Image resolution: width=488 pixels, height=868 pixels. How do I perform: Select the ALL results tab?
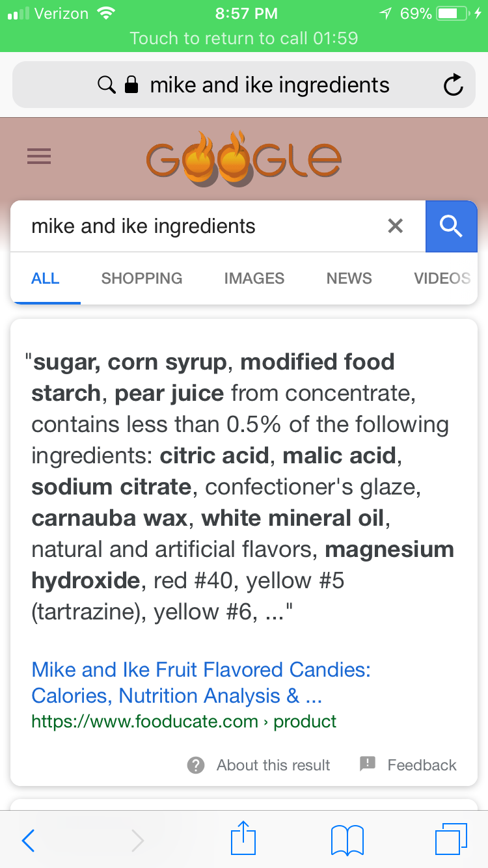coord(46,278)
